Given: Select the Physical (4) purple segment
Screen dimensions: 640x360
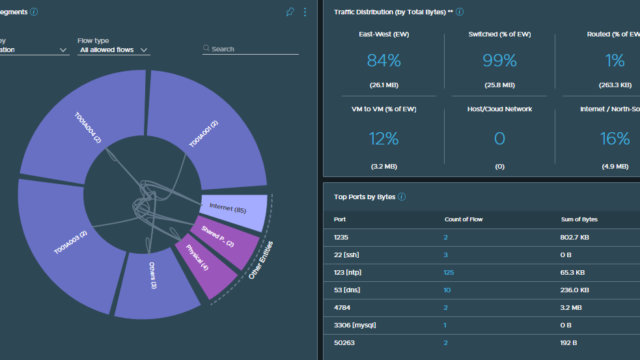Looking at the screenshot, I should point(205,265).
